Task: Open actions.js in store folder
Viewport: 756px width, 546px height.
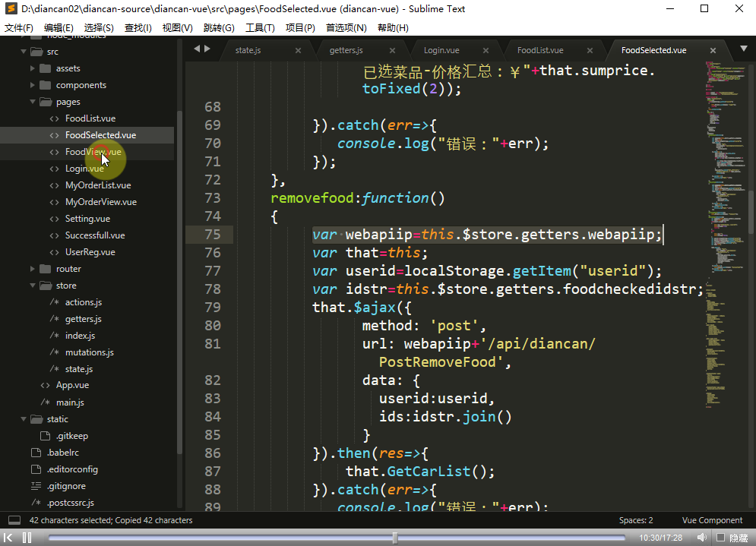Action: 84,302
